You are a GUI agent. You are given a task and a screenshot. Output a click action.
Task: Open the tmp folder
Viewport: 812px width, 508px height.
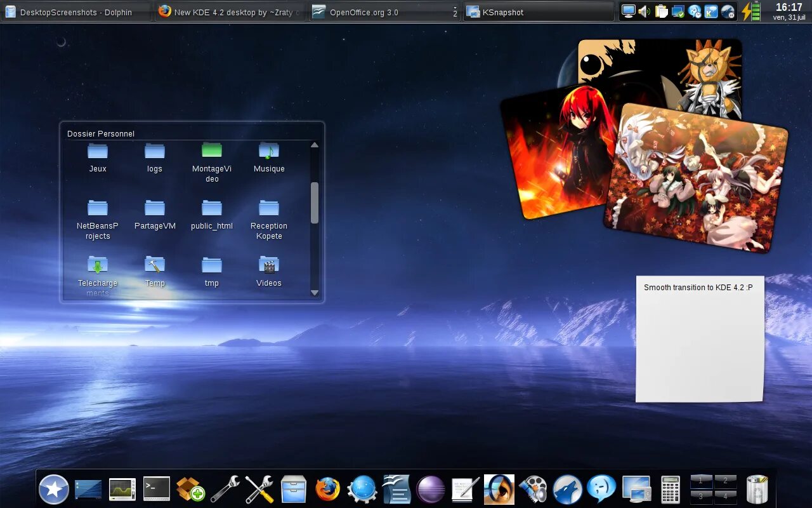212,272
